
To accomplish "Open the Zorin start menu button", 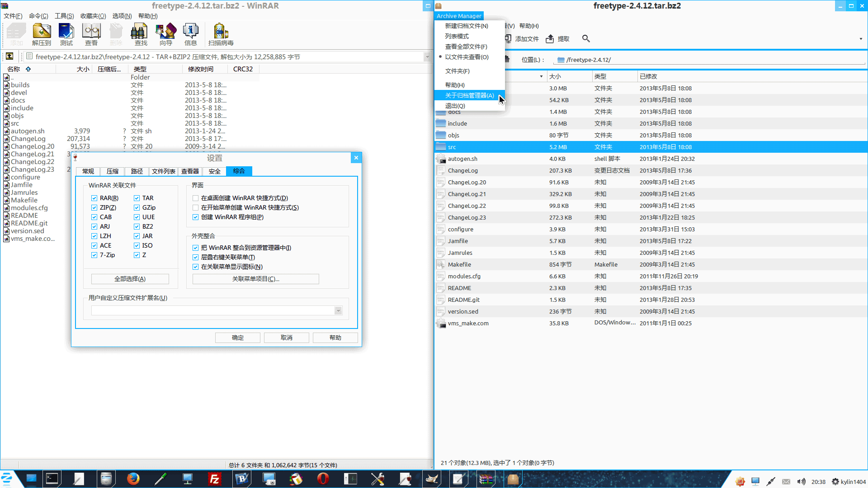I will 7,479.
